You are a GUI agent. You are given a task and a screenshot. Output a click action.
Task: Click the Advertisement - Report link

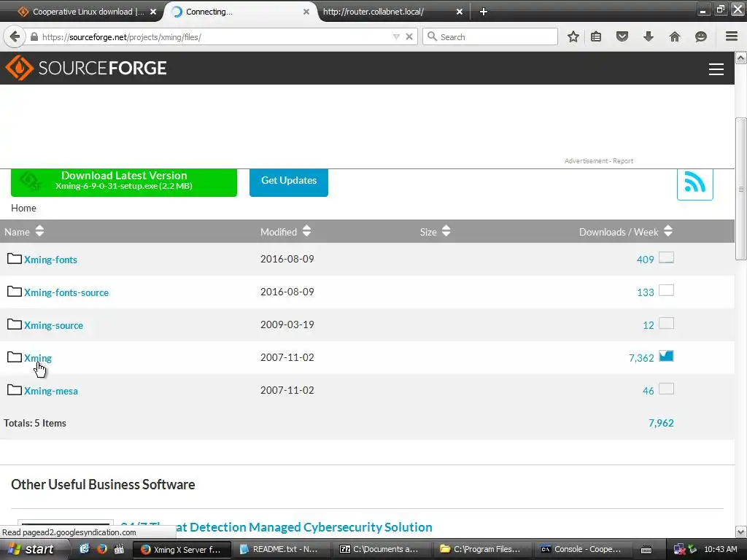[x=599, y=161]
